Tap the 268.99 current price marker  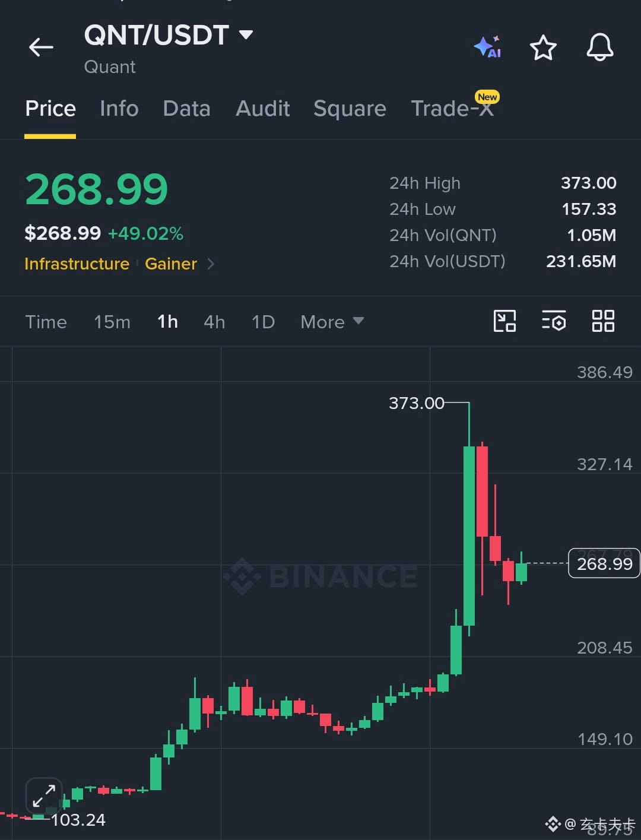pyautogui.click(x=604, y=563)
